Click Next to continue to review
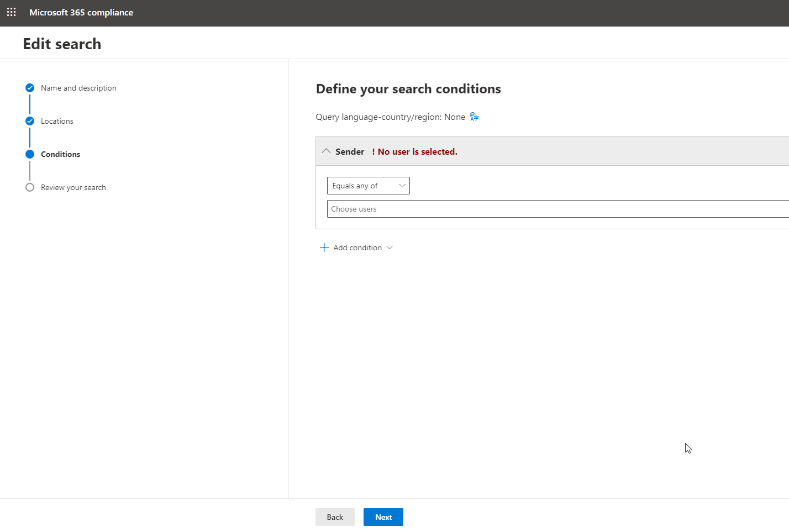The image size is (789, 532). 383,517
